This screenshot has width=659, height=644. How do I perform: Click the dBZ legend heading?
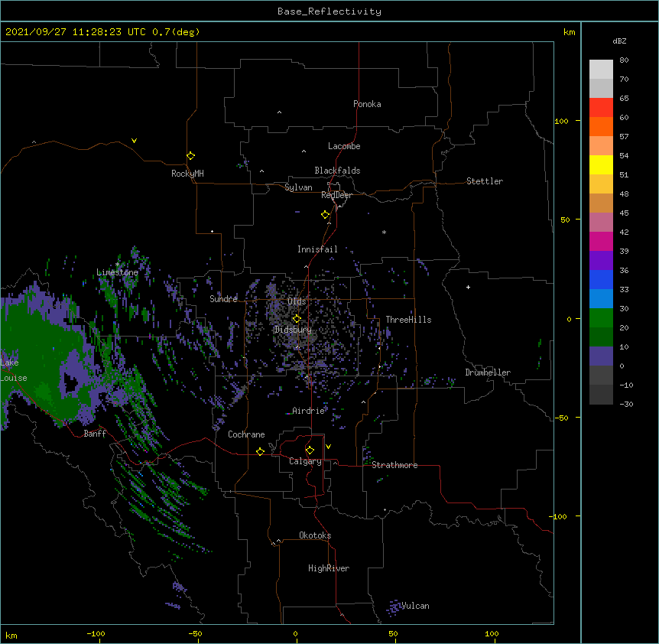(619, 41)
